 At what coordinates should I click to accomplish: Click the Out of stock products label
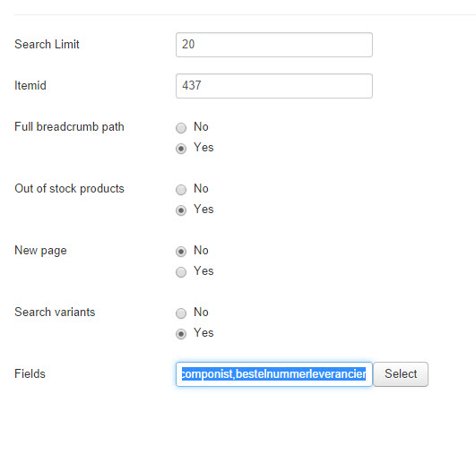click(70, 189)
